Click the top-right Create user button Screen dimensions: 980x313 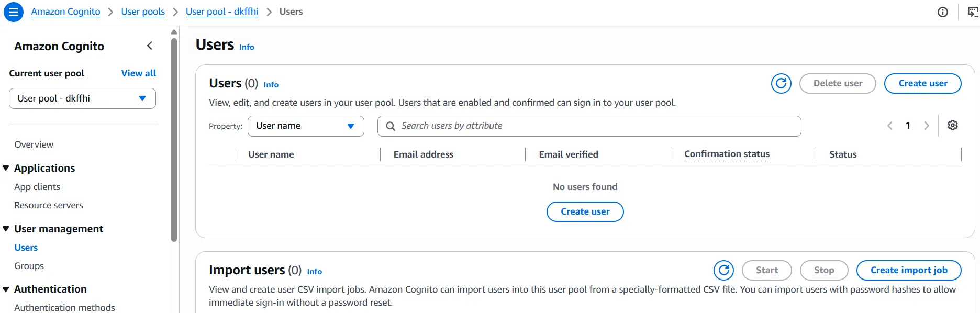(922, 83)
